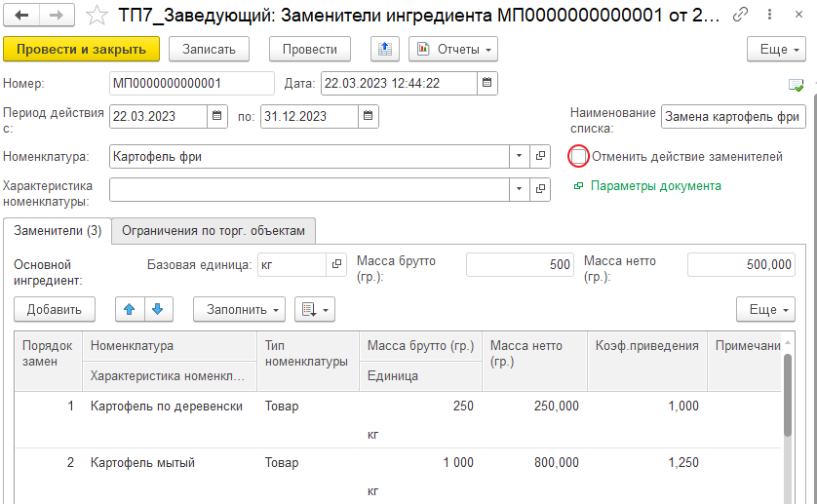This screenshot has height=504, width=817.
Task: Click the Наименование списка input field
Action: (732, 117)
